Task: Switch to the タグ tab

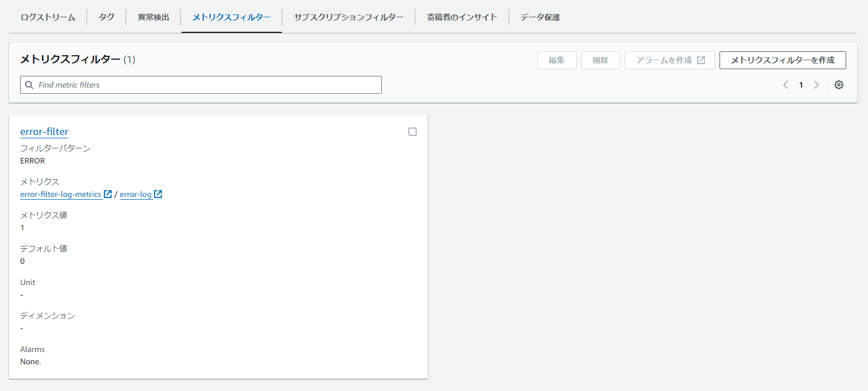Action: pos(107,17)
